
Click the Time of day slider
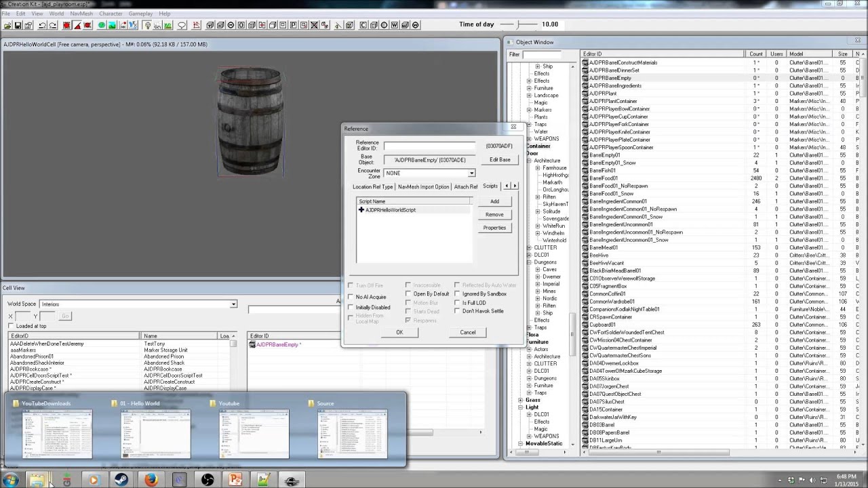(x=518, y=24)
